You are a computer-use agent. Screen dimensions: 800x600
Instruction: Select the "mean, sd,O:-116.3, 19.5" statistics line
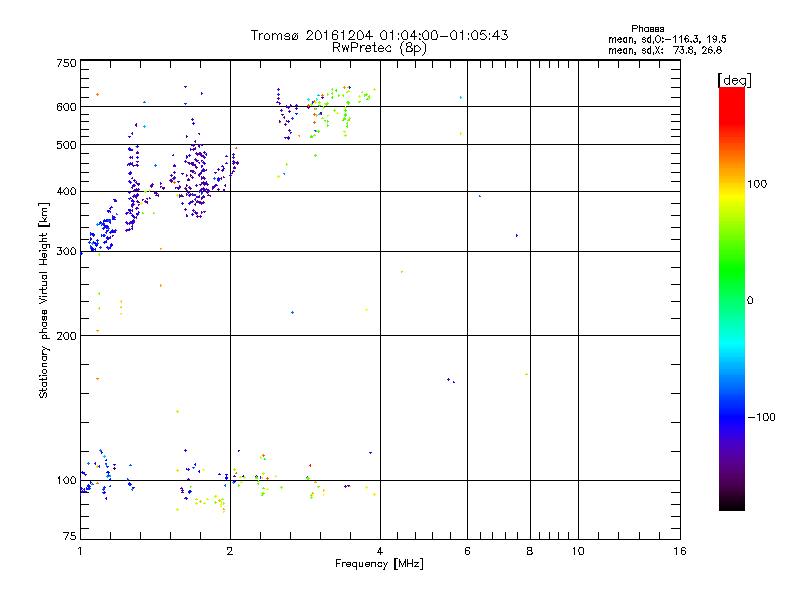coord(667,39)
